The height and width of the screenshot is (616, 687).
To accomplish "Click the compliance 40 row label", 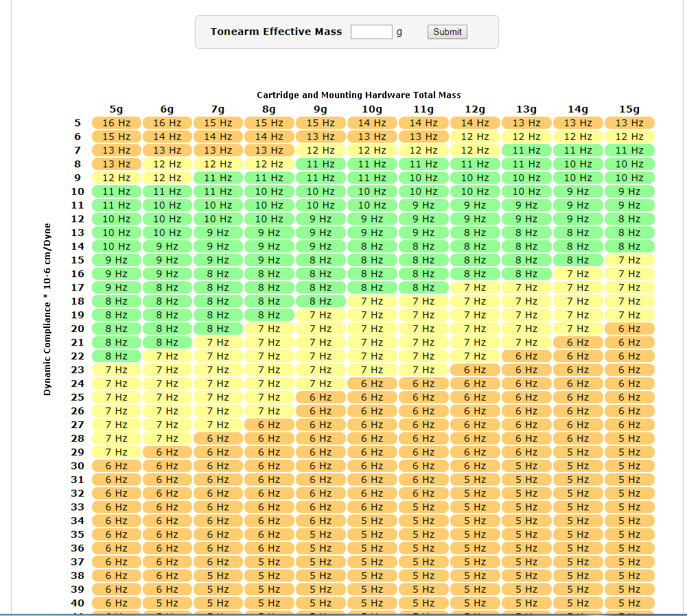I will [78, 603].
